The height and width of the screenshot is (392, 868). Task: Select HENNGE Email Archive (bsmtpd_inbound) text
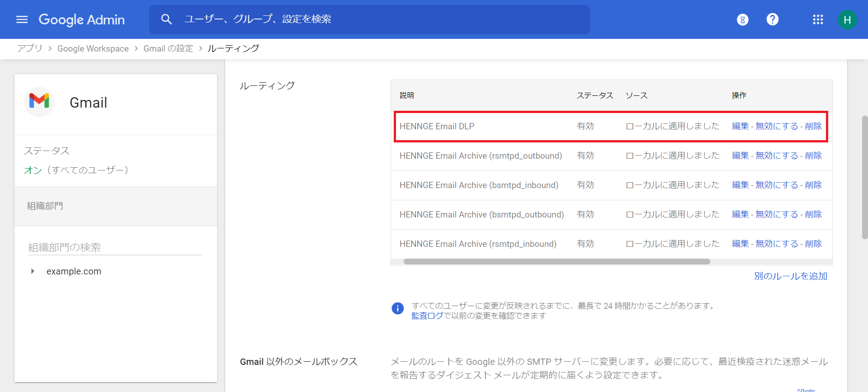(479, 185)
